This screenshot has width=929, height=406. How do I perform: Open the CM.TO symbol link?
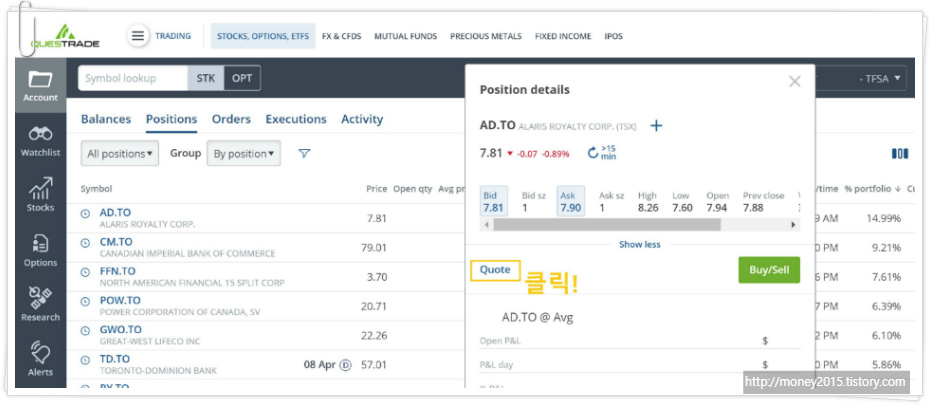(x=116, y=242)
